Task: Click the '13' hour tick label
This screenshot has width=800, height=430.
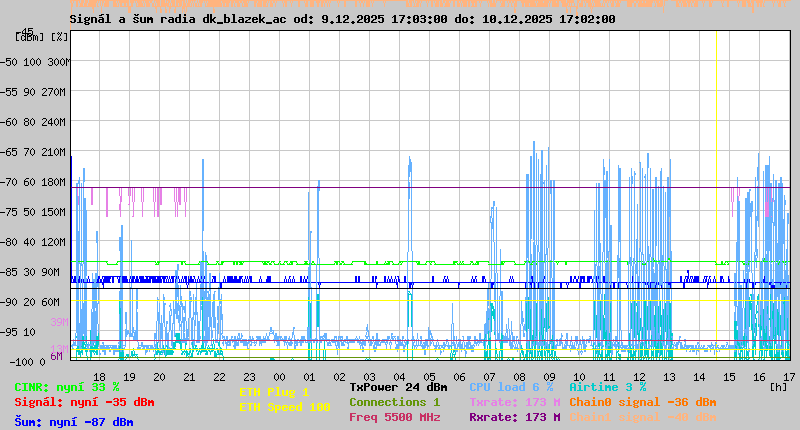Action: [x=669, y=377]
